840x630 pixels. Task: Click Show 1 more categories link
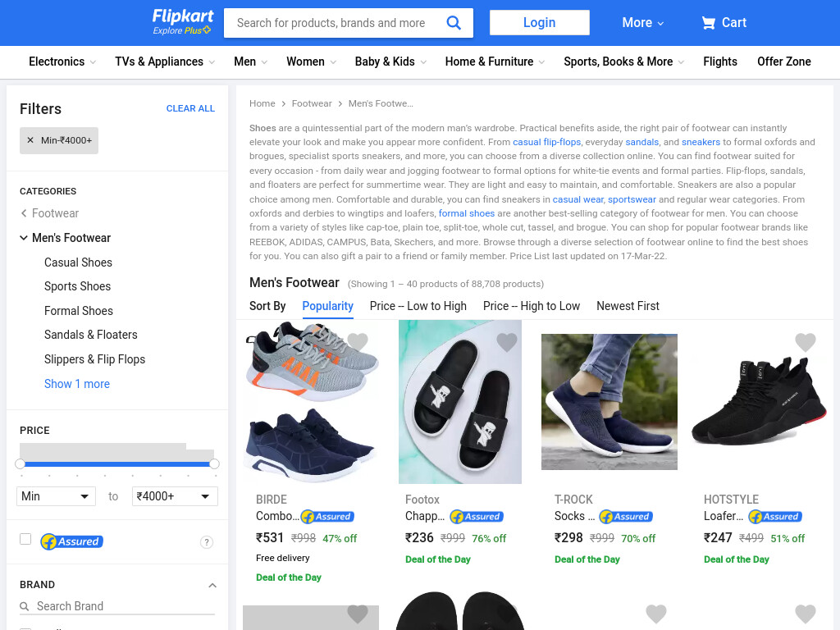coord(76,384)
